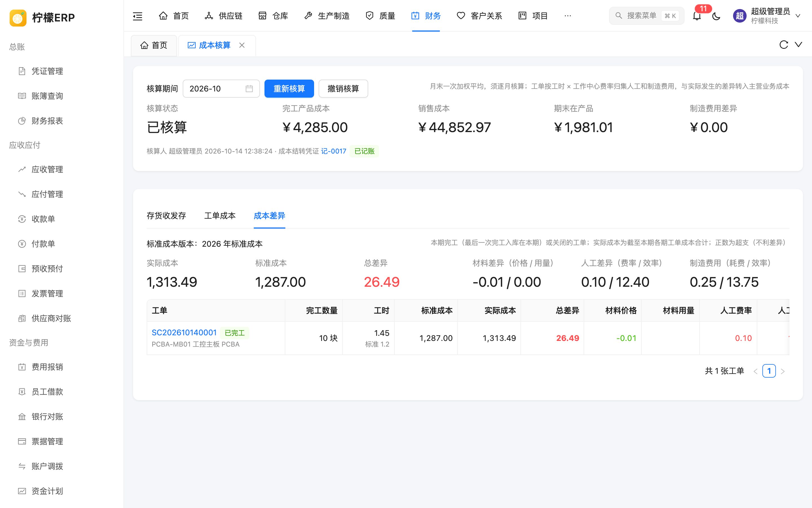This screenshot has height=508, width=812.
Task: Open 账簿查询 in the sidebar
Action: (47, 96)
